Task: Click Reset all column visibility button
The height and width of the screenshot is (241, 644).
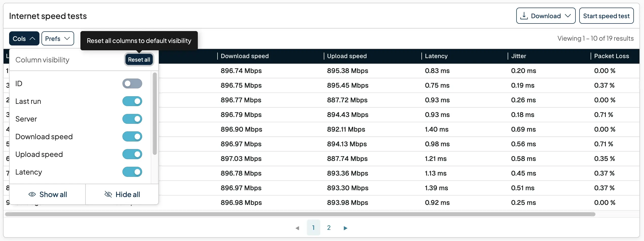Action: pos(139,60)
